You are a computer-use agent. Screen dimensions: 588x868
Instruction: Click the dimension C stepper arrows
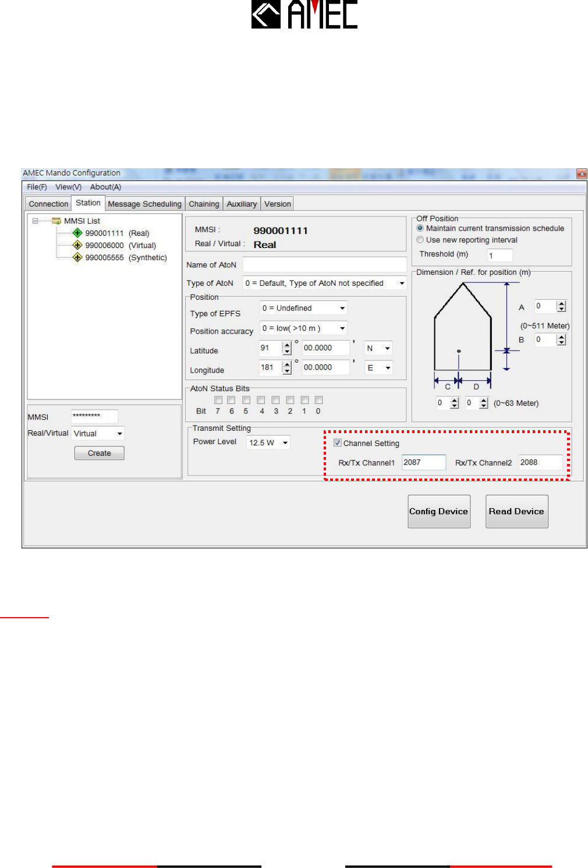[455, 403]
